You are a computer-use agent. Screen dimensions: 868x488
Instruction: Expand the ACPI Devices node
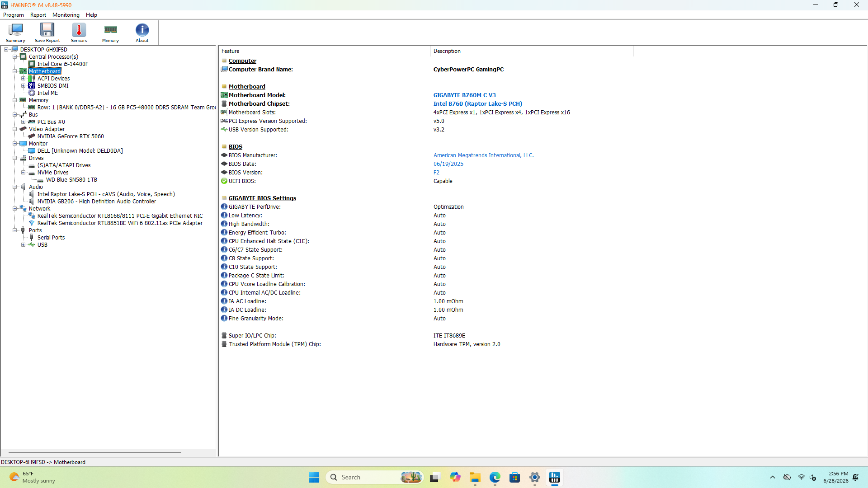click(24, 79)
